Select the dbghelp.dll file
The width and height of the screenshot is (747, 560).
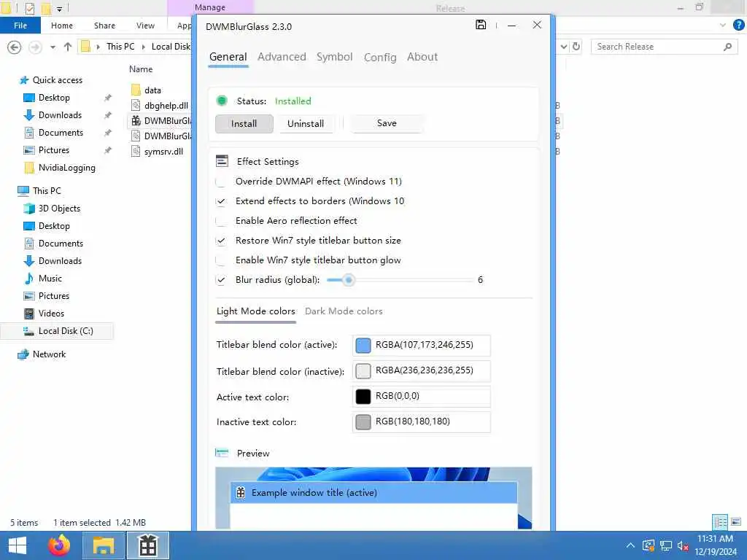166,106
